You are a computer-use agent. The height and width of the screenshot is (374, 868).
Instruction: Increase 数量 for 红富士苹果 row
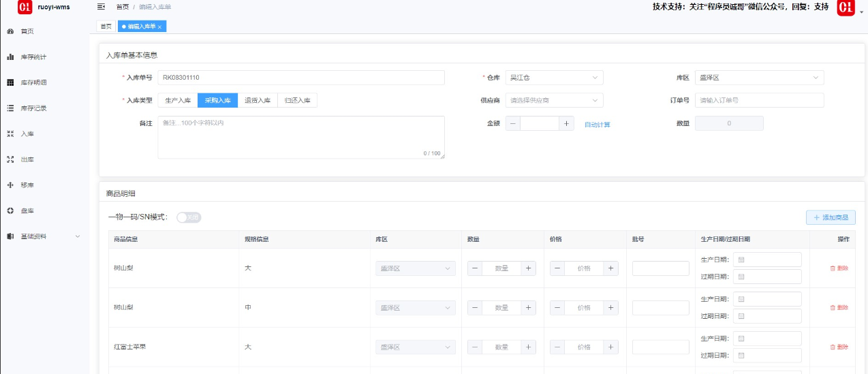[x=528, y=347]
